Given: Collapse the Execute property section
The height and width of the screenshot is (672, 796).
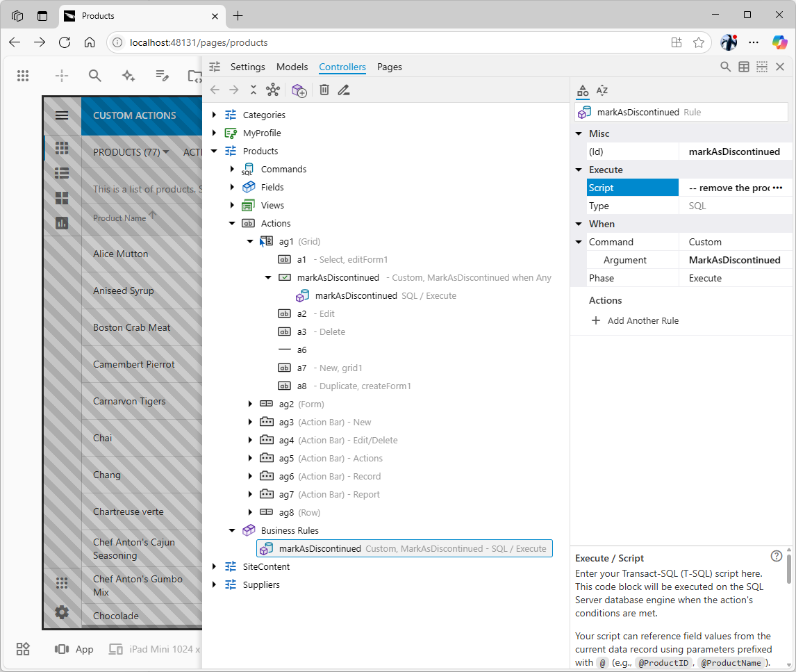Looking at the screenshot, I should (x=579, y=170).
